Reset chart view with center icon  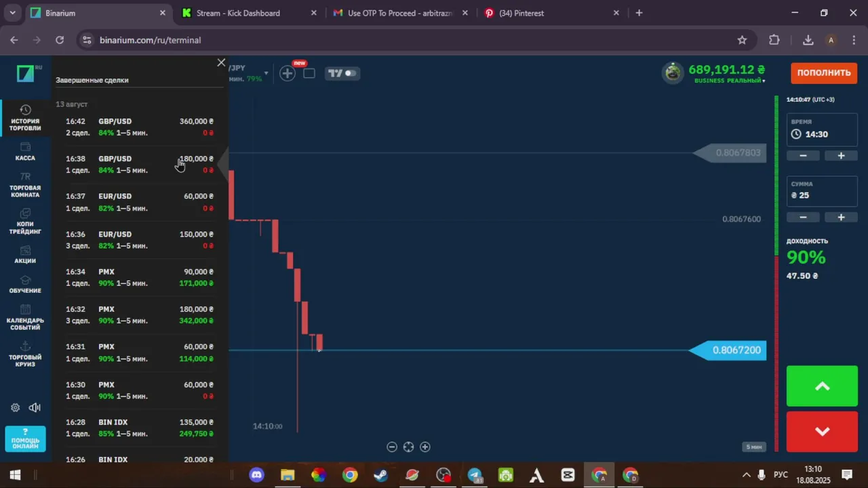coord(408,447)
